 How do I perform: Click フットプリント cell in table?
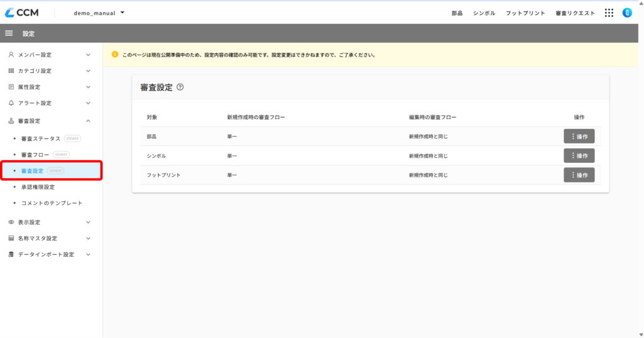point(164,175)
